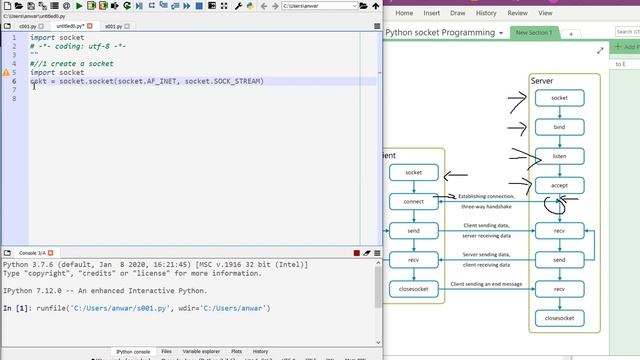Open file using the toolbar folder icon

pyautogui.click(x=19, y=6)
